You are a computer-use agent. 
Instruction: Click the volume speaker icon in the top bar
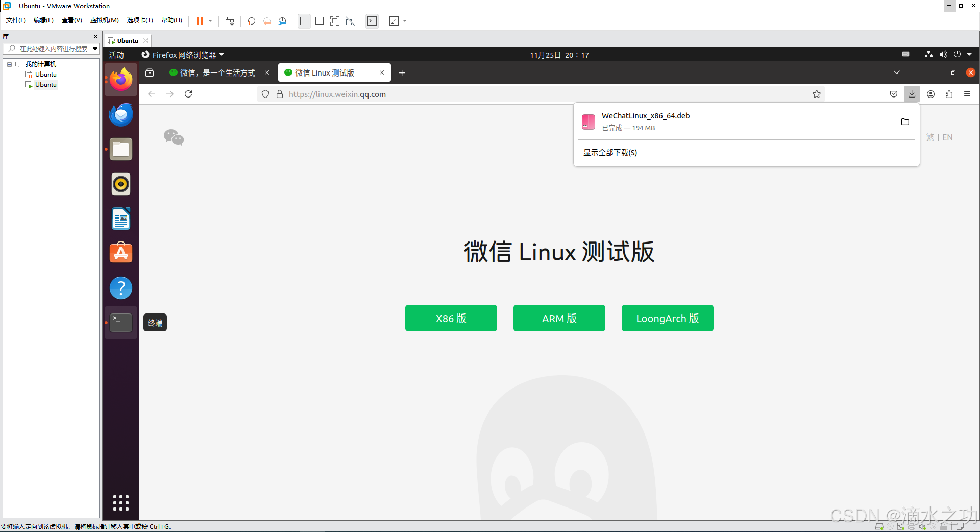pos(943,54)
